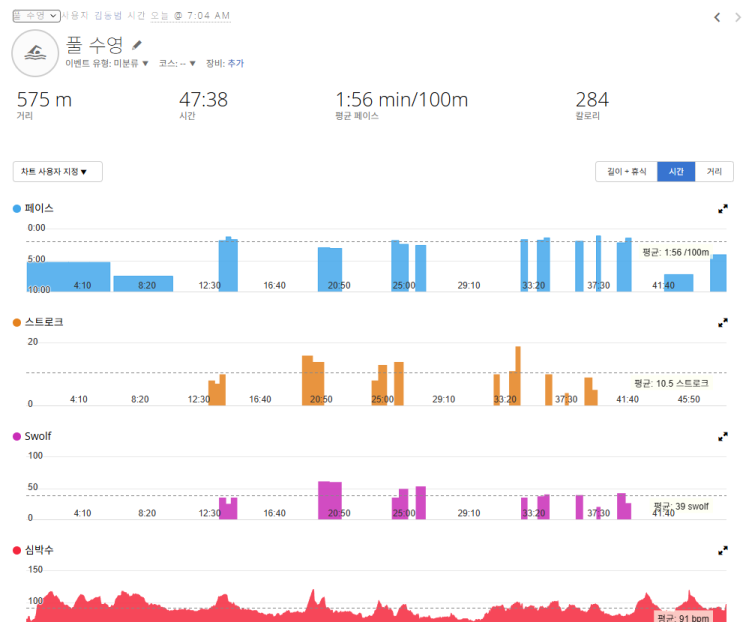The image size is (743, 622).
Task: Click the blue 페이스 legend dot
Action: pos(17,208)
